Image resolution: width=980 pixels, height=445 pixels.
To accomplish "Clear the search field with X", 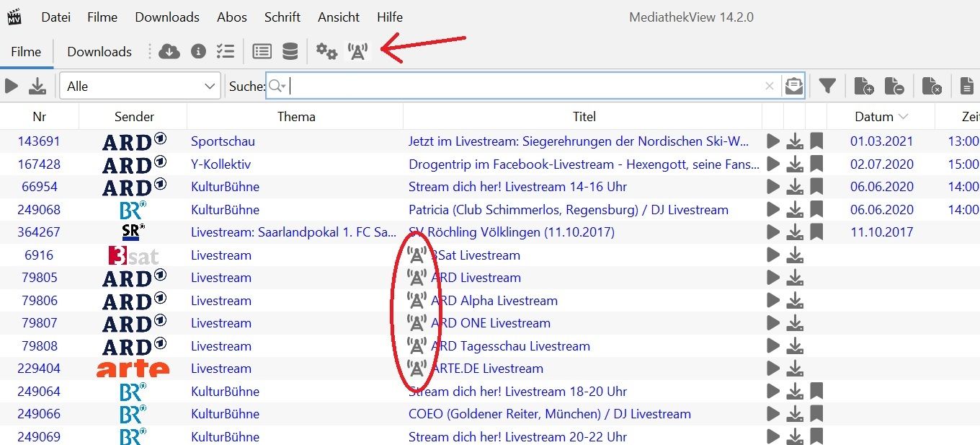I will (x=770, y=87).
